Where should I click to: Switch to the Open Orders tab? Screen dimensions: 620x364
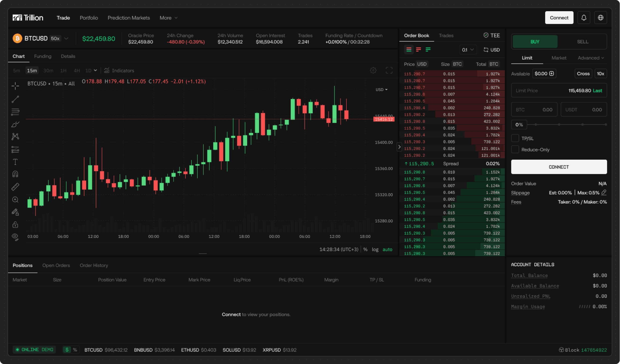56,265
